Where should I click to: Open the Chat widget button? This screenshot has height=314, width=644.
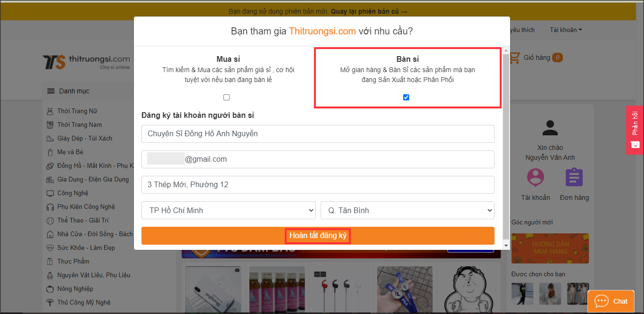(611, 301)
